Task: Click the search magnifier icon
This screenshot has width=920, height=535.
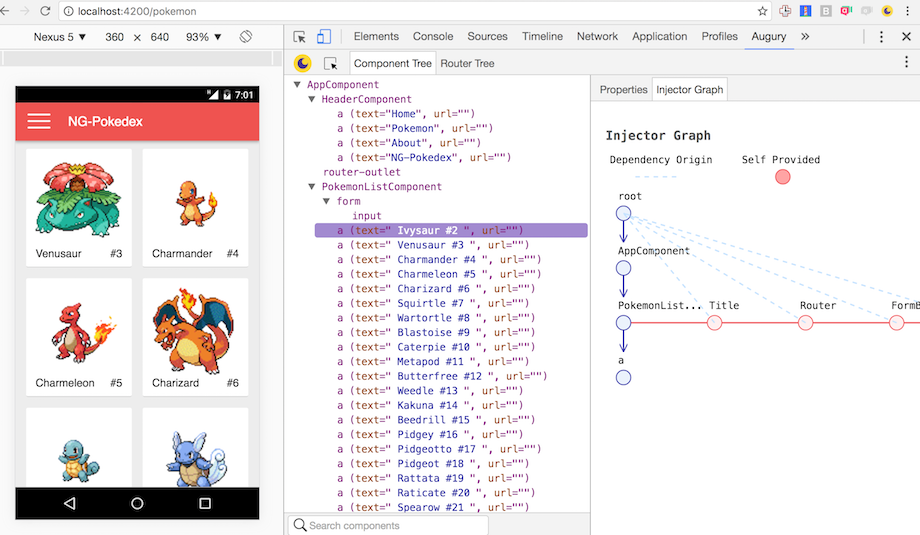Action: pyautogui.click(x=300, y=525)
